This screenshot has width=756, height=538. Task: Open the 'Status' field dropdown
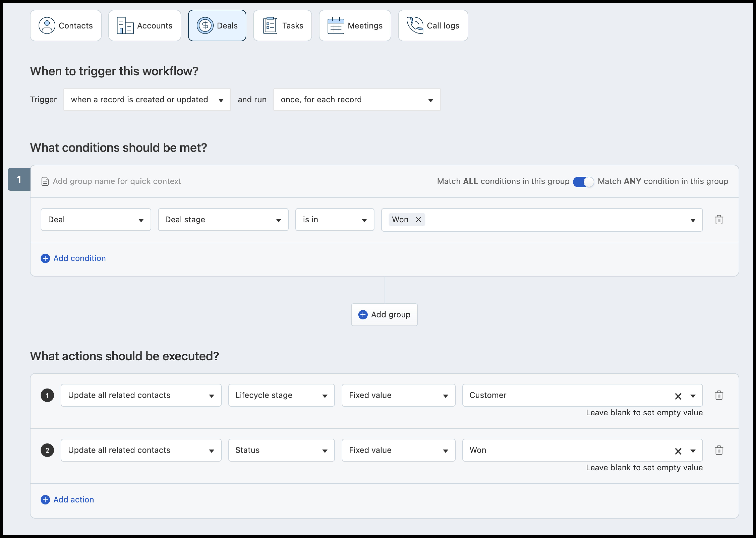point(282,450)
